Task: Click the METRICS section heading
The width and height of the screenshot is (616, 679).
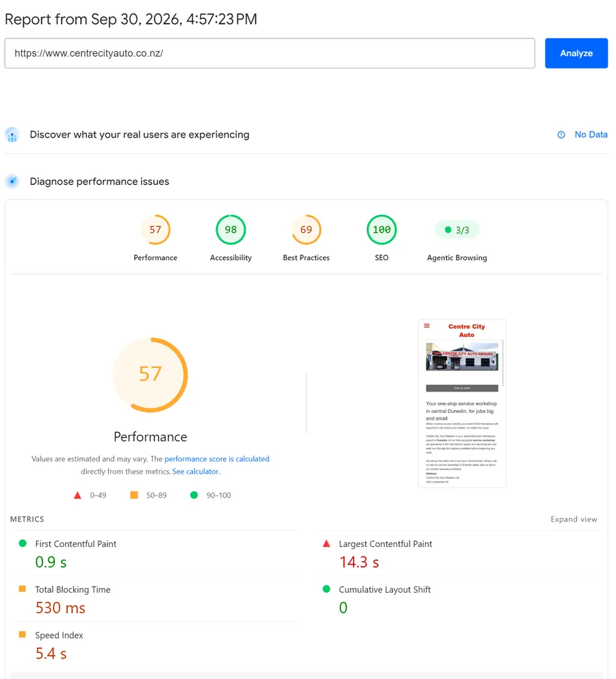Action: 27,520
